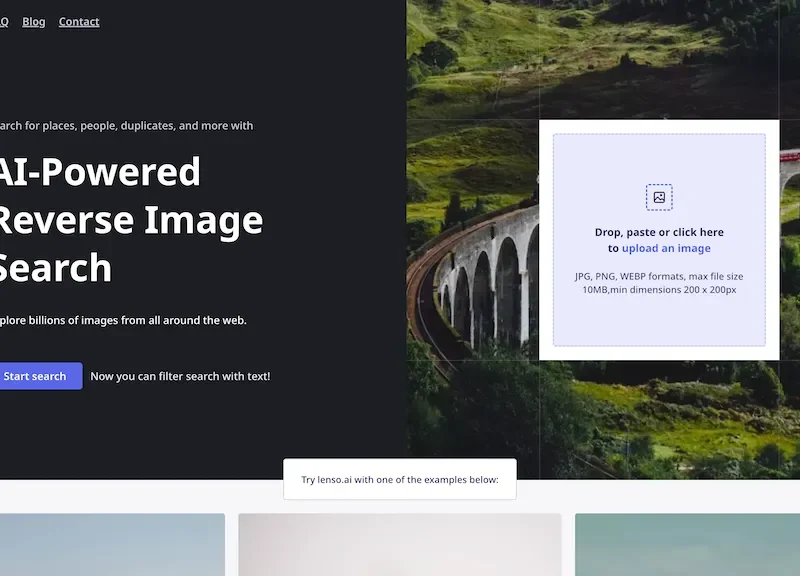Click the "Now you can filter search with text!" note

tap(180, 377)
